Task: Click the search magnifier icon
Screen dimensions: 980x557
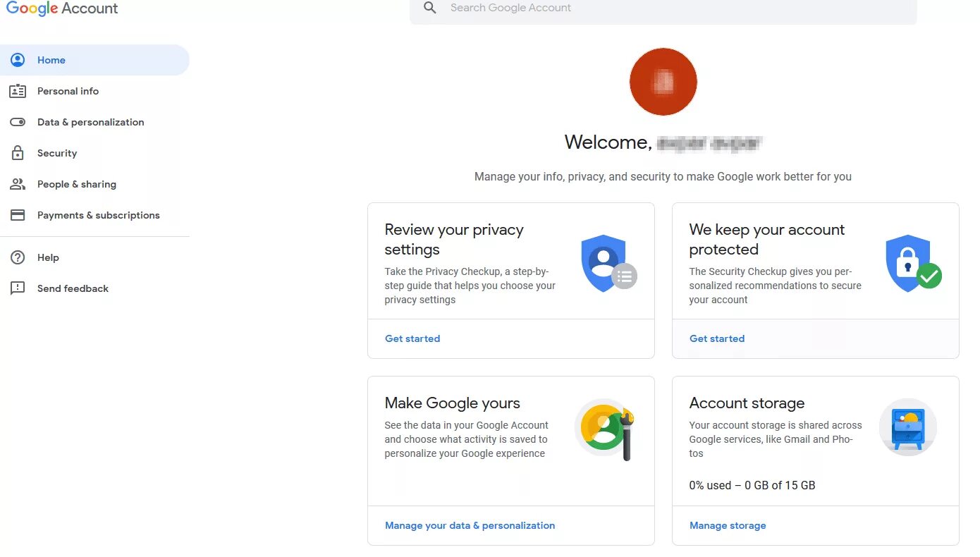Action: (x=429, y=8)
